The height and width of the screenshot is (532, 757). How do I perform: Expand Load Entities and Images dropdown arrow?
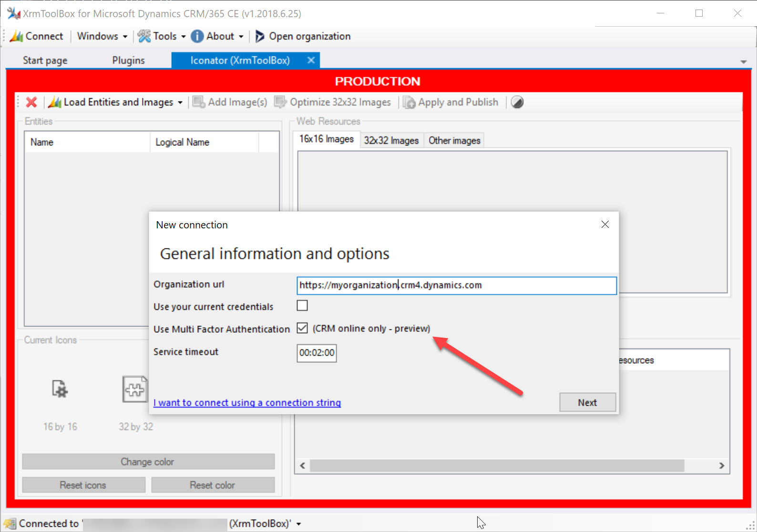click(180, 102)
